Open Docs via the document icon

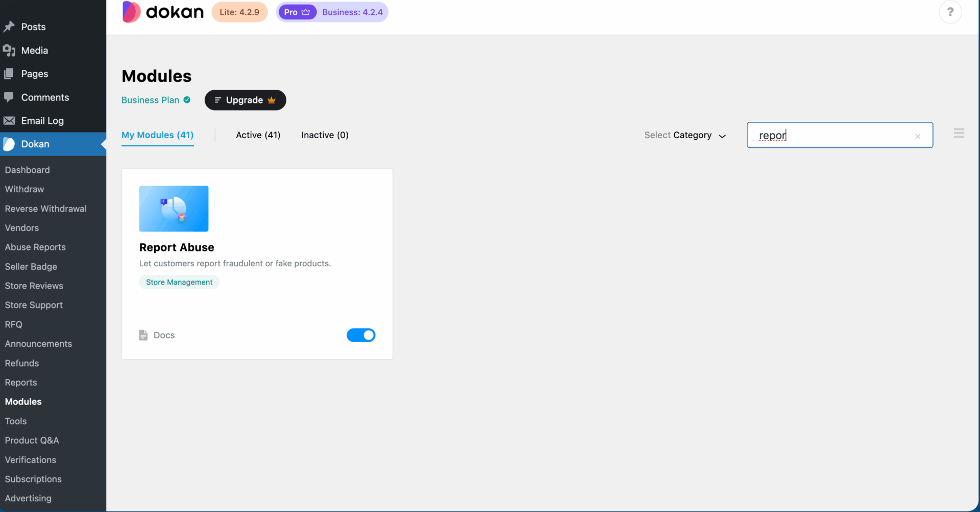[143, 335]
